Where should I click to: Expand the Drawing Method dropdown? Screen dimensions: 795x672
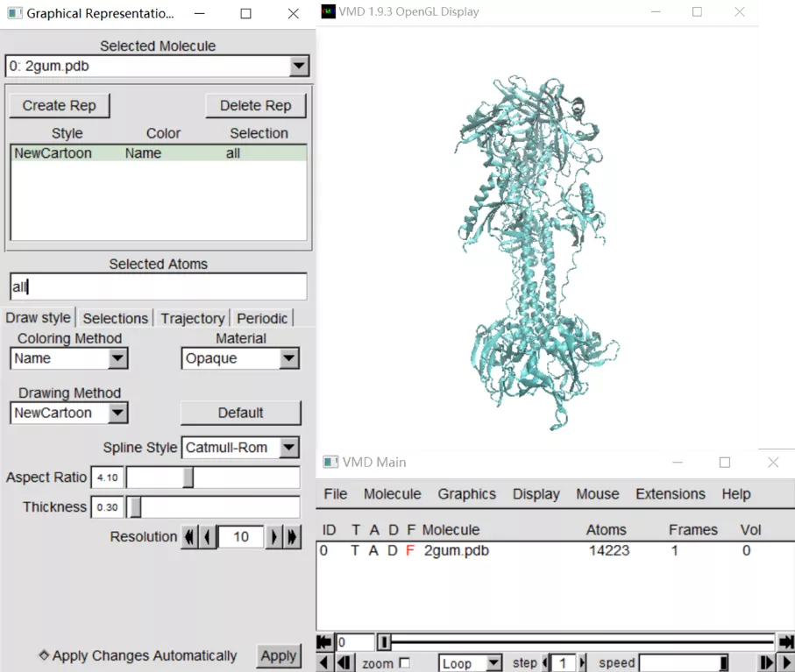pos(117,413)
